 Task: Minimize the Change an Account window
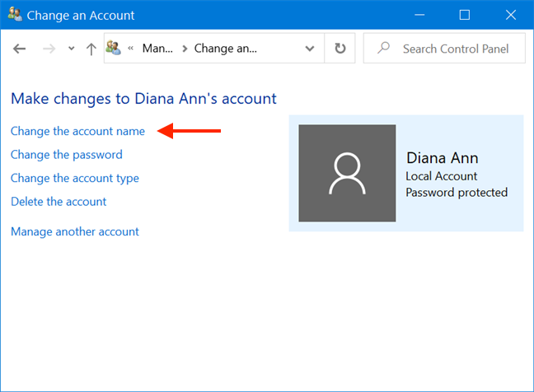419,15
